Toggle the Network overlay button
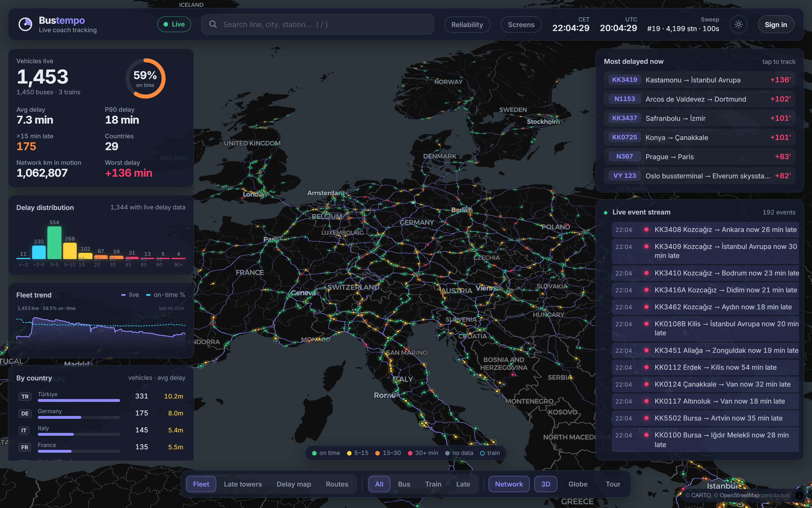The width and height of the screenshot is (812, 508). tap(509, 484)
